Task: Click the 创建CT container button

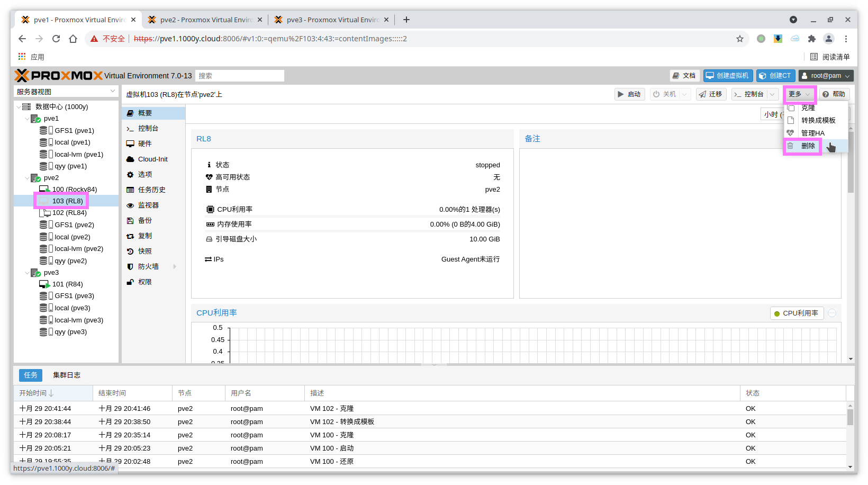Action: [776, 76]
